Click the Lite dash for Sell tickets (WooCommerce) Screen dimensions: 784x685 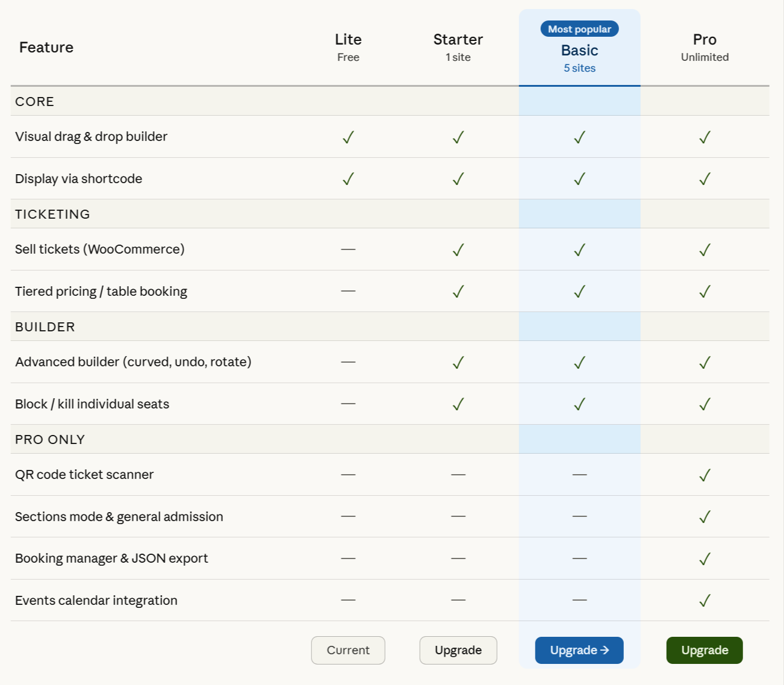pos(348,249)
